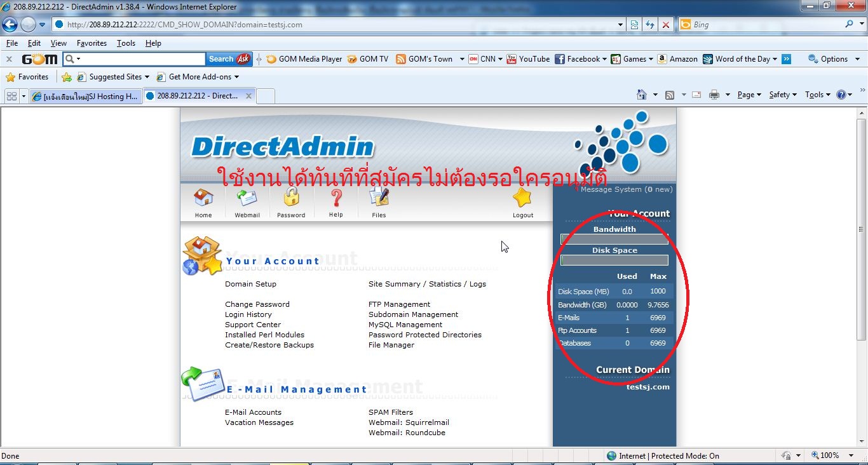Open the Help question mark icon

click(336, 198)
